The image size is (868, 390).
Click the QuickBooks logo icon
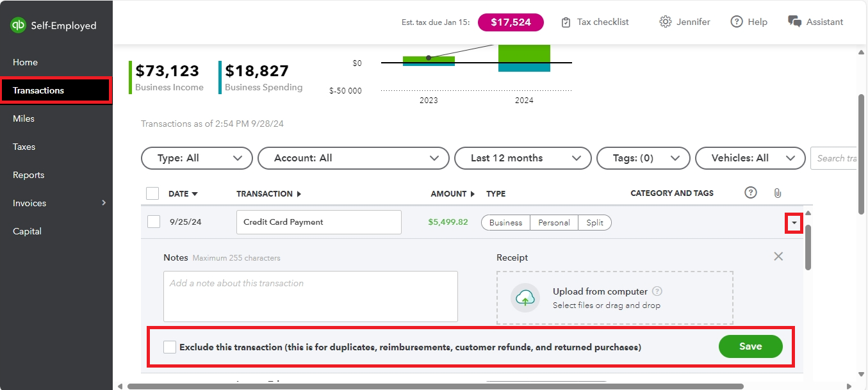[x=18, y=26]
